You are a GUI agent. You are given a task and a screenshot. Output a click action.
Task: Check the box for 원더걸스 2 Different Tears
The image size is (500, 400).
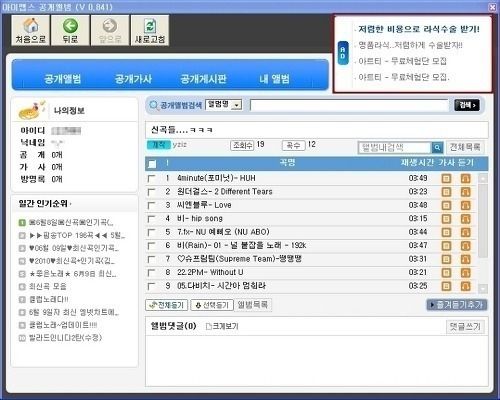click(151, 192)
